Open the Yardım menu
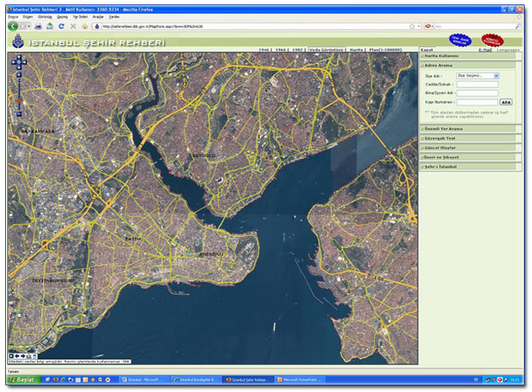This screenshot has width=532, height=392. coord(114,17)
